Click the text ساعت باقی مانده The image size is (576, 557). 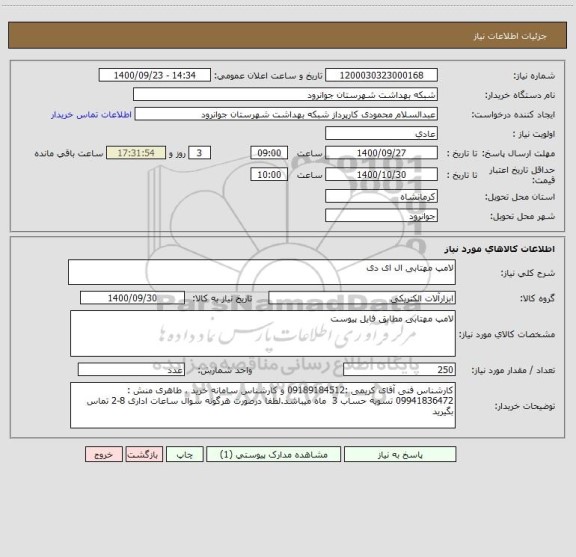coord(69,154)
